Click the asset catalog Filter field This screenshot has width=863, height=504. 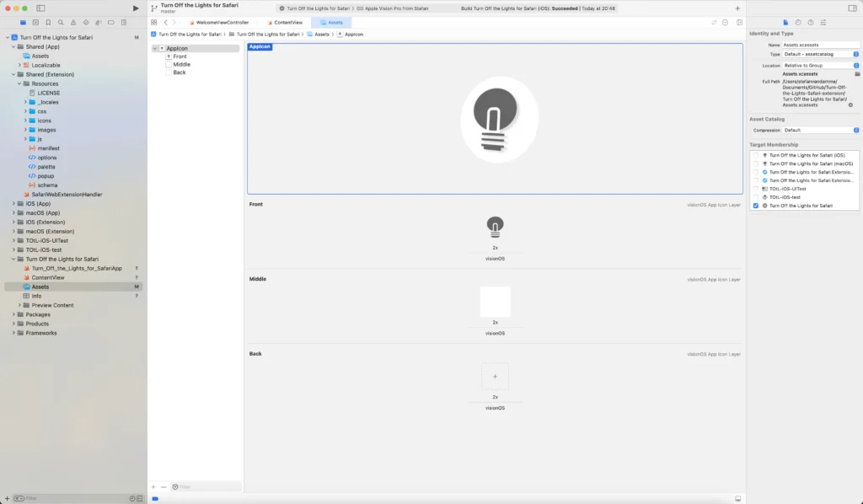202,486
